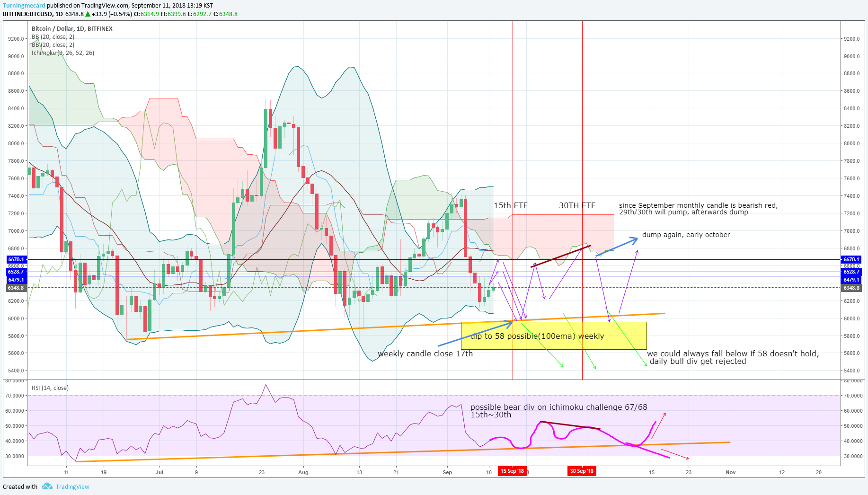Select the Ichimoku (9, 26, 52, 26) indicator label
This screenshot has width=868, height=495.
coord(63,53)
